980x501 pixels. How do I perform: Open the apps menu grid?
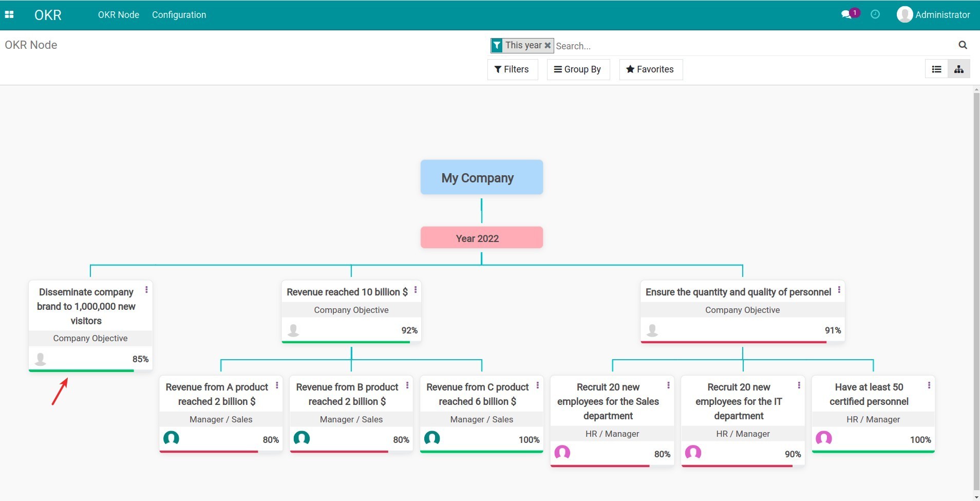click(9, 14)
